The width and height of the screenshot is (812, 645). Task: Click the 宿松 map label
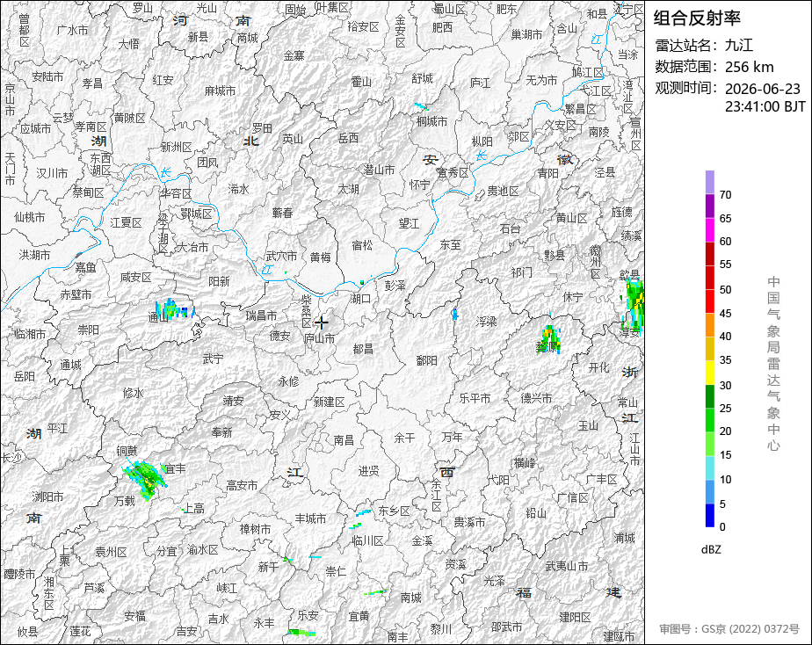(x=362, y=245)
